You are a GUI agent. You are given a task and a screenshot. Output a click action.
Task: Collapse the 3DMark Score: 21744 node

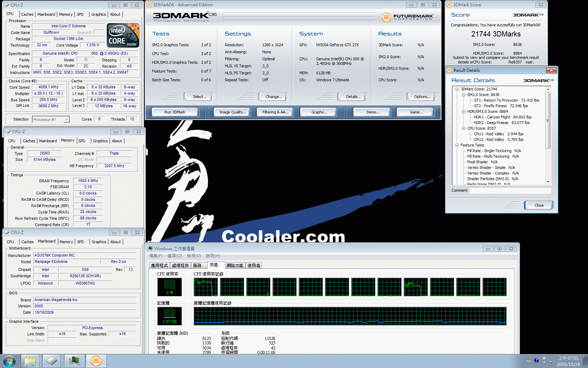pos(457,89)
